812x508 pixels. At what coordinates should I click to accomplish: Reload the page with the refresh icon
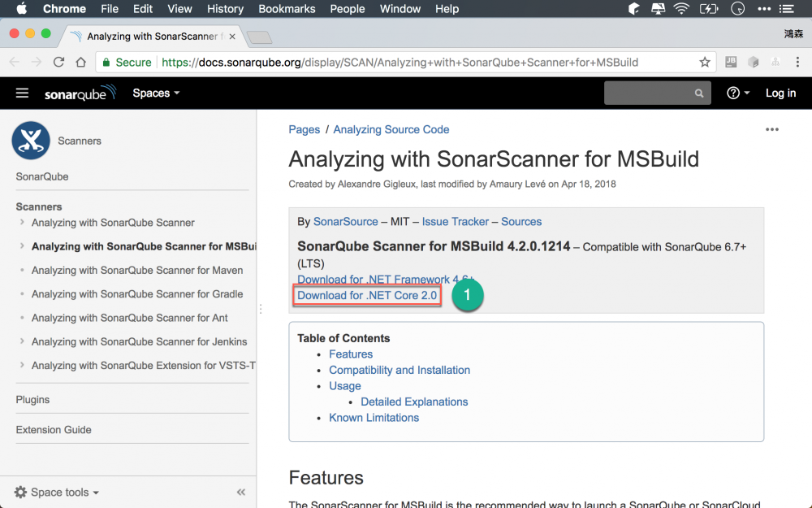click(58, 61)
